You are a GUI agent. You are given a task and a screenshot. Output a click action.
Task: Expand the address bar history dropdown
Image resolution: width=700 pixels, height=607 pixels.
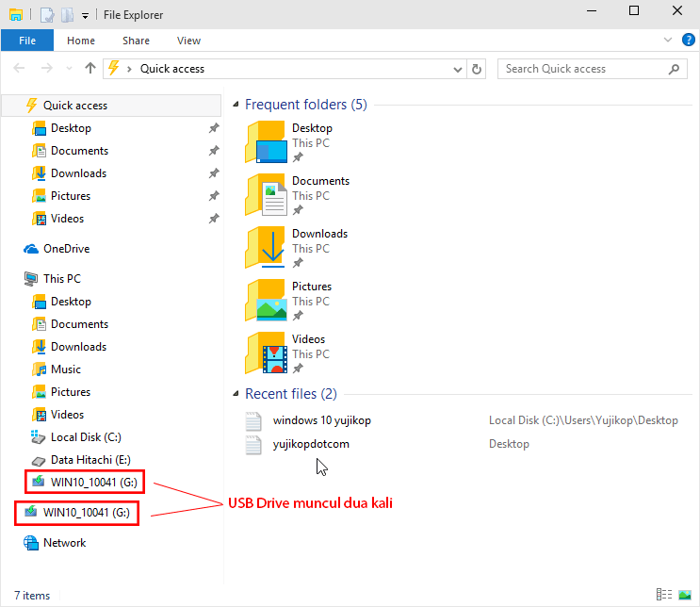[x=457, y=69]
